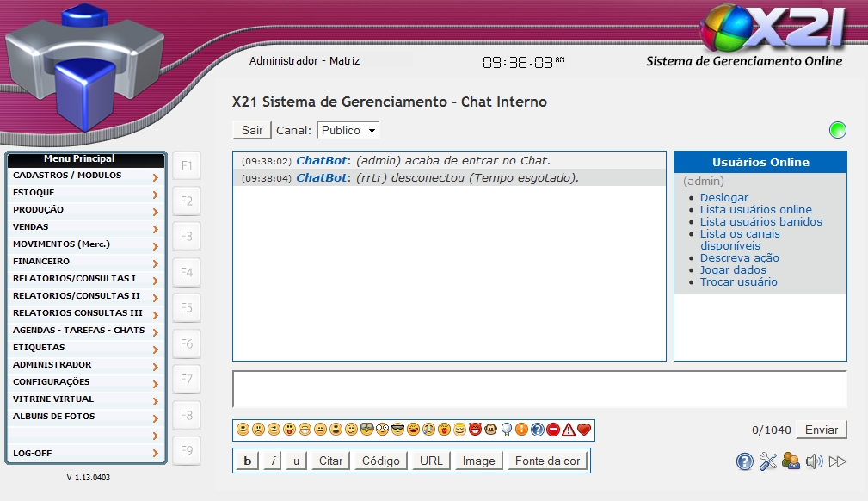Toggle chat sound with speaker icon

[x=815, y=461]
